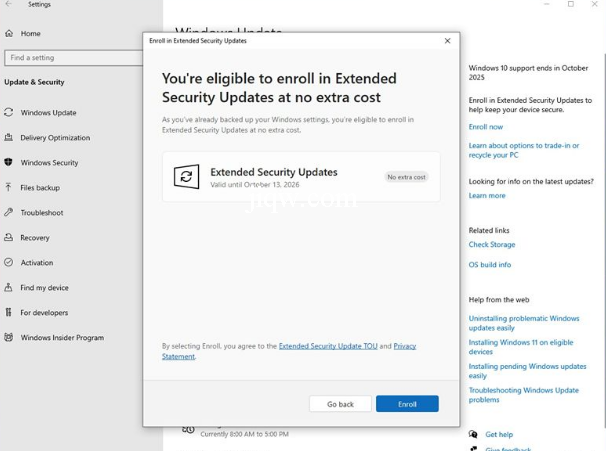Click Learn more about latest updates

pyautogui.click(x=487, y=196)
